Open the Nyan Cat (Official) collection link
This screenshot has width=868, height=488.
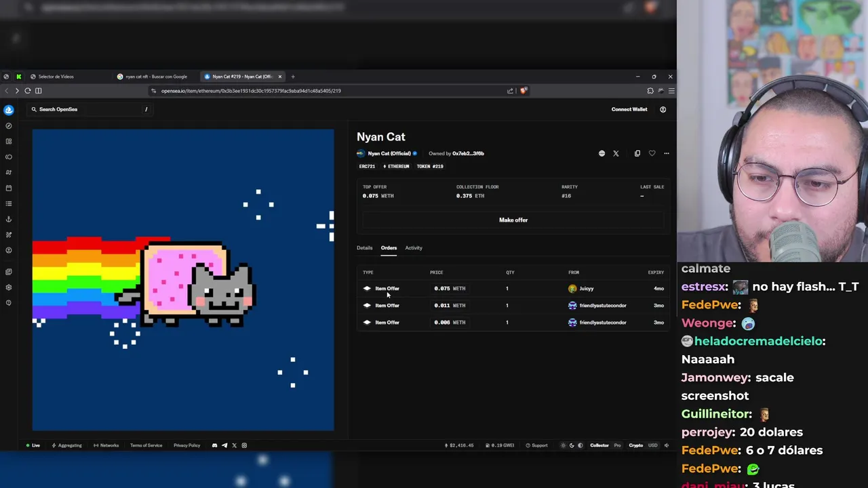(x=389, y=154)
